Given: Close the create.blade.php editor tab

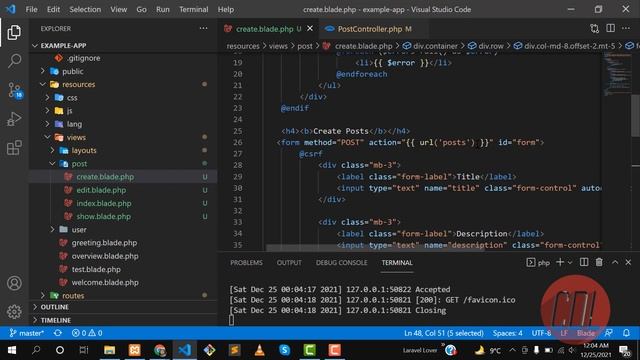Looking at the screenshot, I should coord(310,29).
